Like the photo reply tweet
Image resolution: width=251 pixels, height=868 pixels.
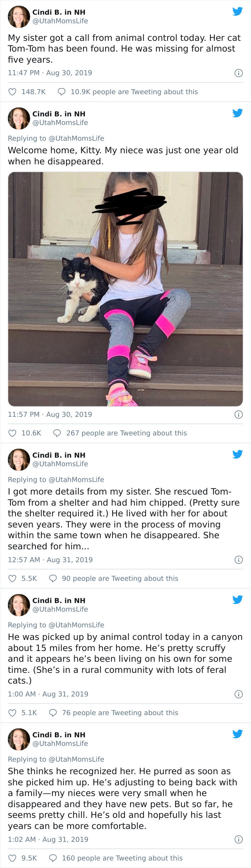click(x=12, y=433)
